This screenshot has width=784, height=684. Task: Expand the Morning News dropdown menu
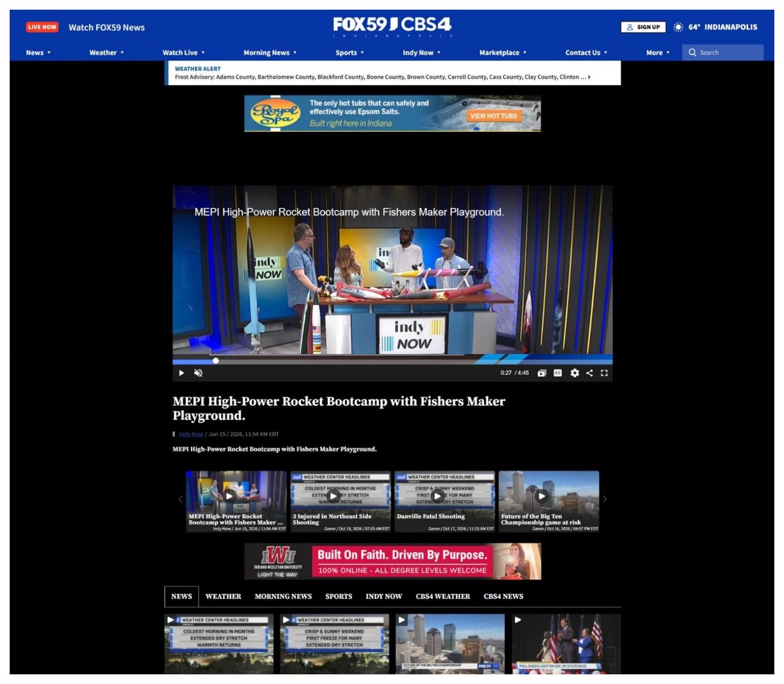pos(270,52)
